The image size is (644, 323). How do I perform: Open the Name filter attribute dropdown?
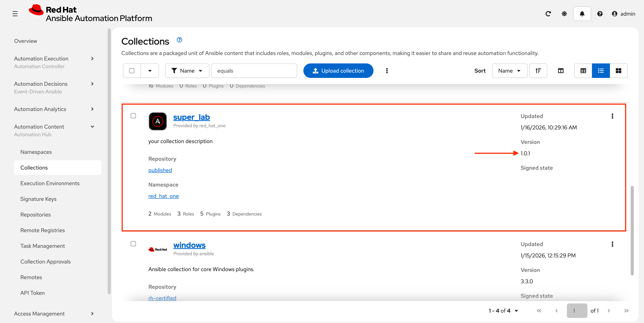tap(187, 70)
